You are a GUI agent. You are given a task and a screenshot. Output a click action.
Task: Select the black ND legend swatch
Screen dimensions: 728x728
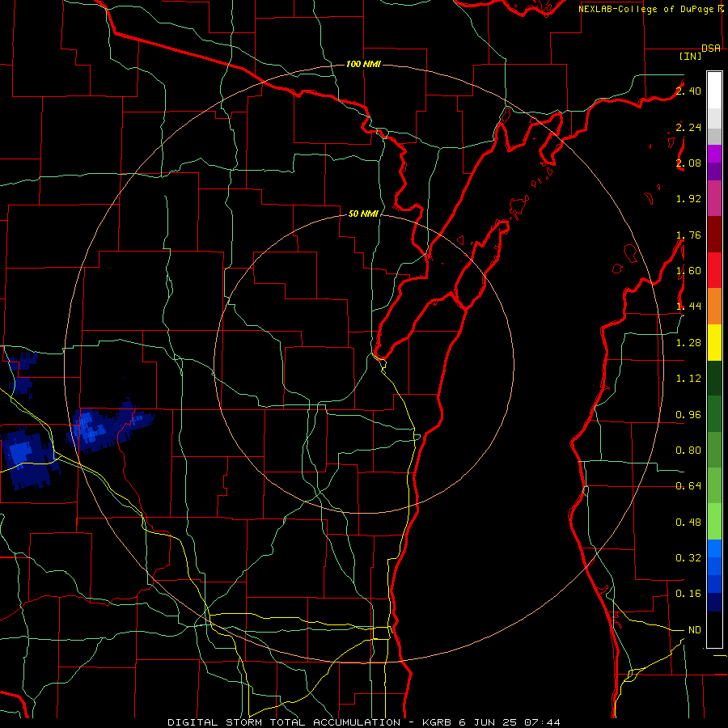click(x=714, y=629)
